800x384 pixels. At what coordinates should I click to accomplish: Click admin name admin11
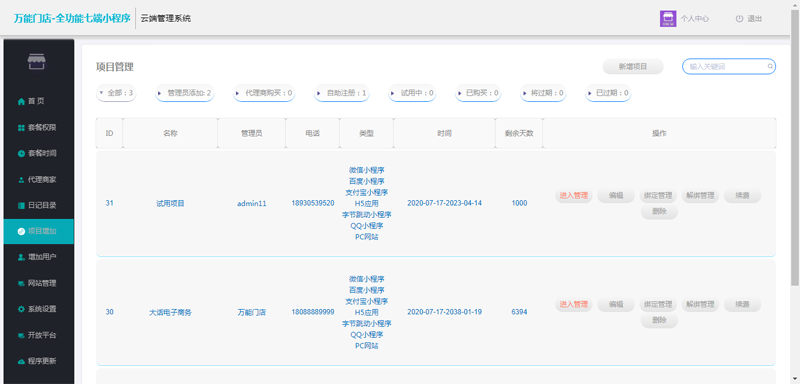click(252, 203)
